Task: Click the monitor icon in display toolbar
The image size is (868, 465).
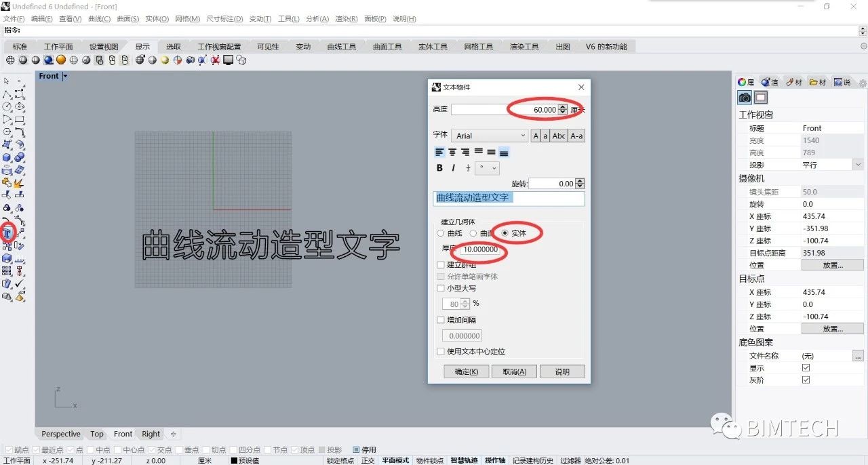Action: (x=229, y=60)
